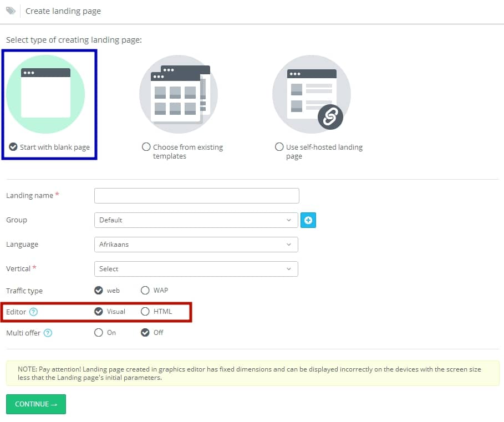Click the NOTE: Pay attention warning text

[250, 373]
